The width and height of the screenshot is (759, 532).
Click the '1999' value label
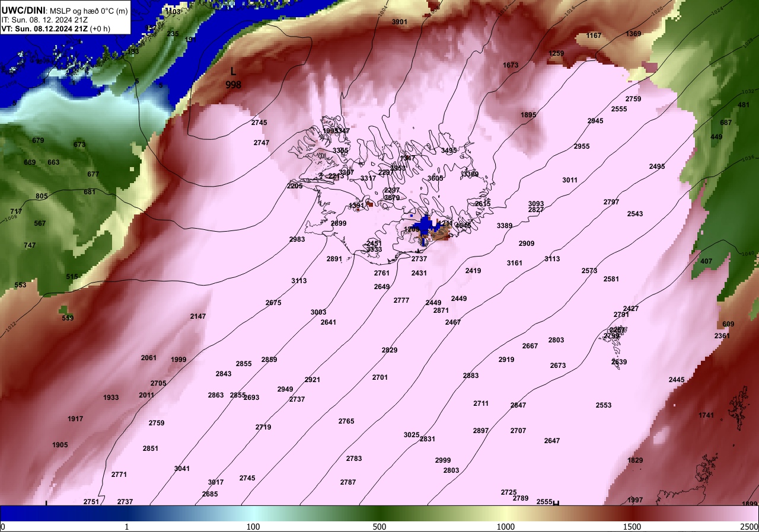click(x=178, y=360)
